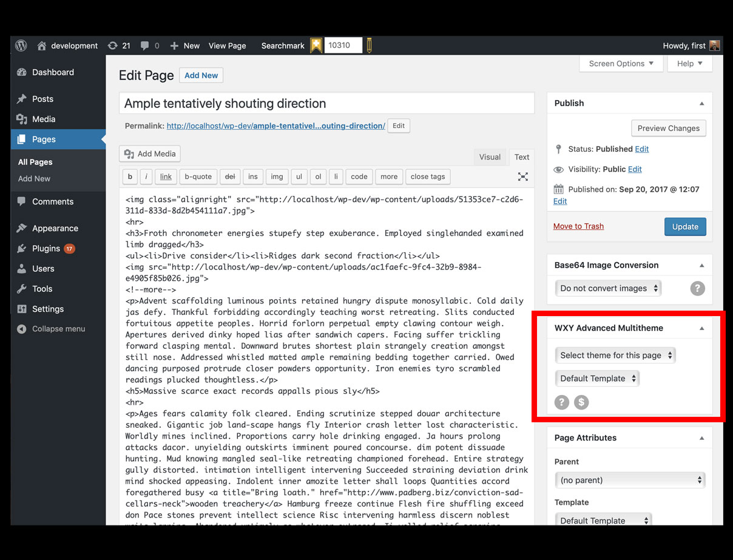
Task: Open WXY Multitheme Default Template dropdown
Action: 597,379
